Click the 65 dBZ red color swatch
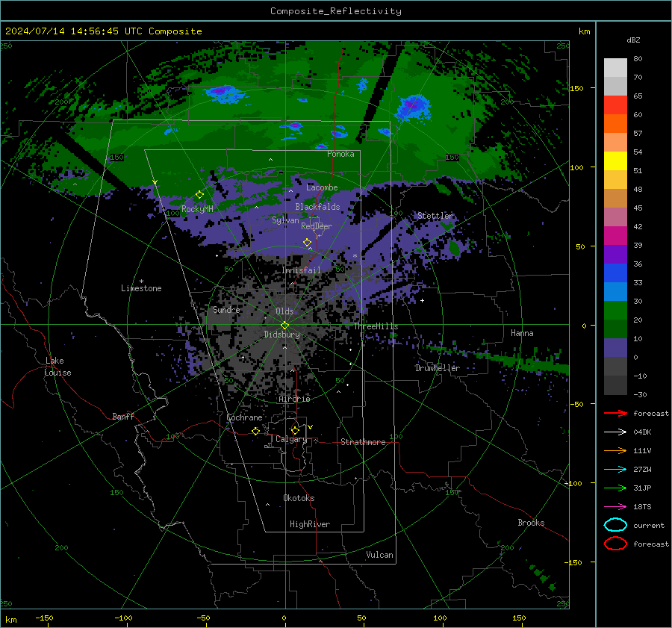The height and width of the screenshot is (628, 672). point(615,105)
